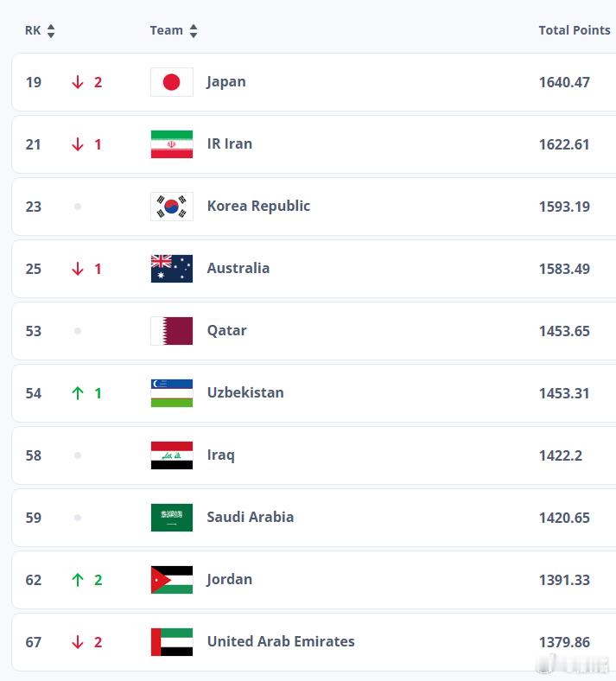Screen dimensions: 616x681
Task: Open the Uzbekistan team name
Action: (x=245, y=392)
